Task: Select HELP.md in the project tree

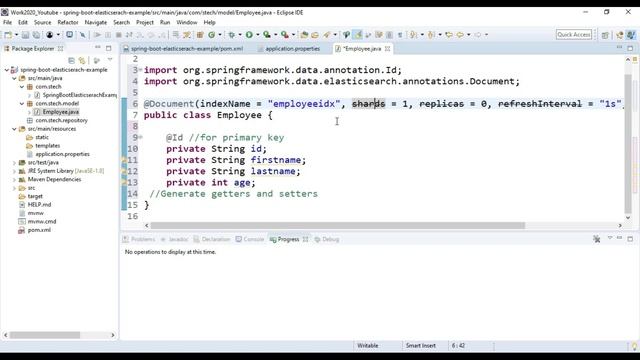Action: point(39,205)
